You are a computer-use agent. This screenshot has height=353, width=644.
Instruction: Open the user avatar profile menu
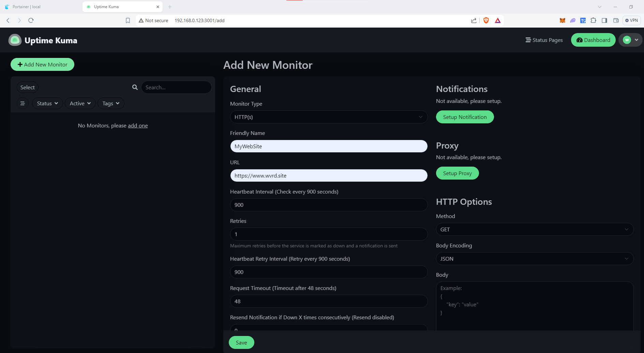pyautogui.click(x=631, y=40)
